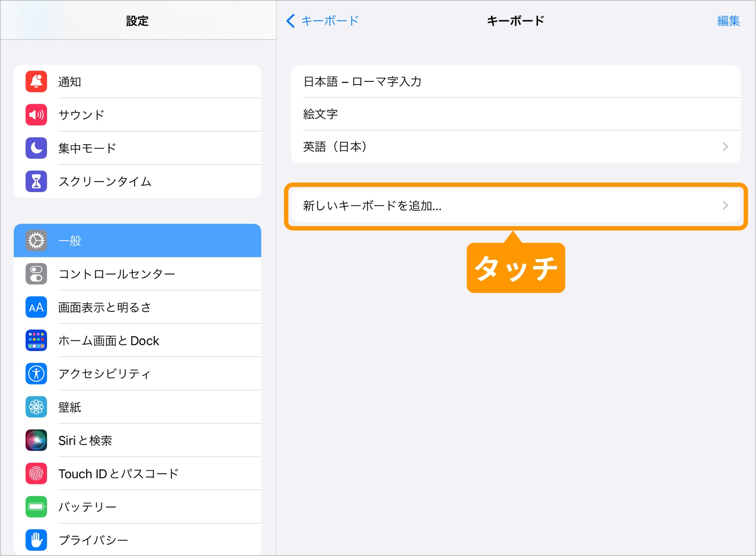Open 新しいキーボードを追加 via chevron
Viewport: 756px width, 556px height.
click(x=725, y=205)
